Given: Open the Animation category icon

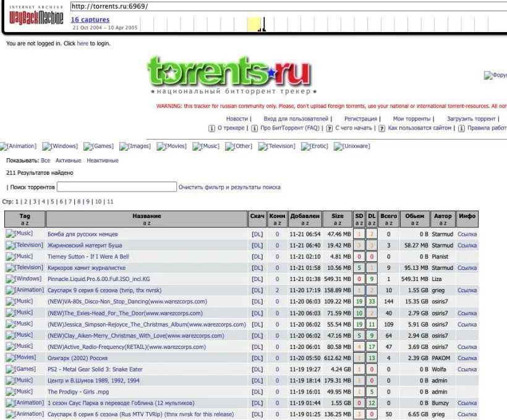Looking at the screenshot, I should [x=18, y=146].
